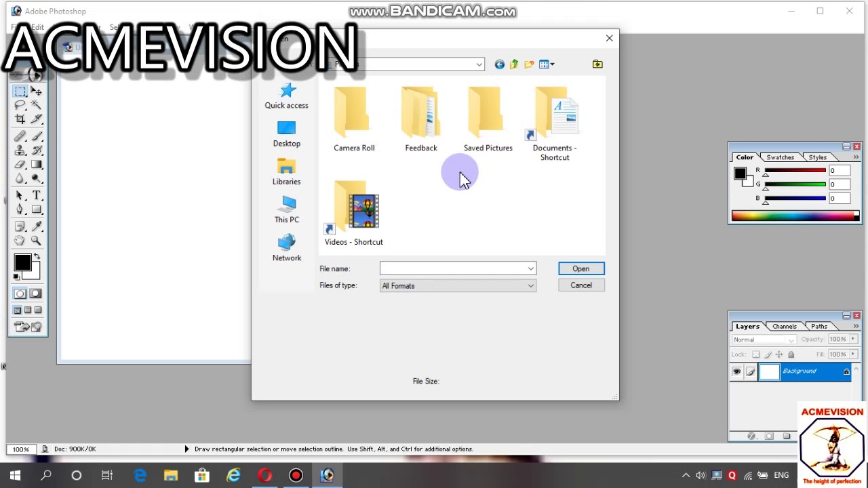This screenshot has height=488, width=868.
Task: Switch to the Swatches tab
Action: (780, 157)
